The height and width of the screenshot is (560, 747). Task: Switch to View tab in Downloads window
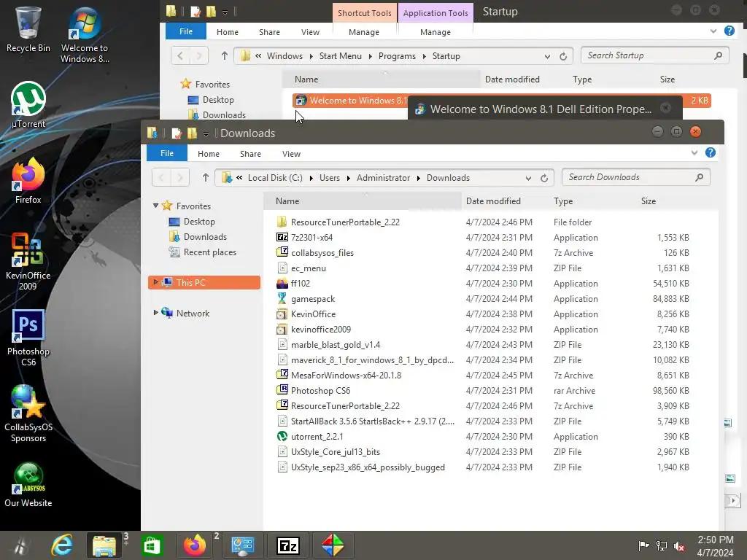291,154
